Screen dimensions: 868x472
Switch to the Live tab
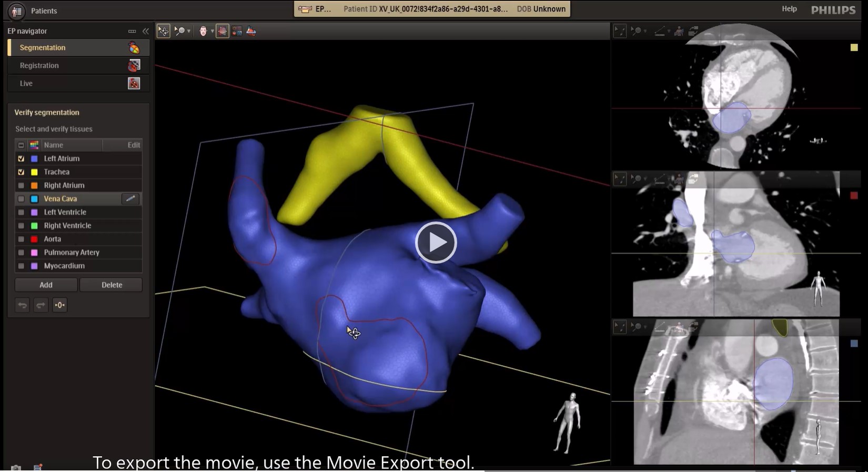coord(78,83)
